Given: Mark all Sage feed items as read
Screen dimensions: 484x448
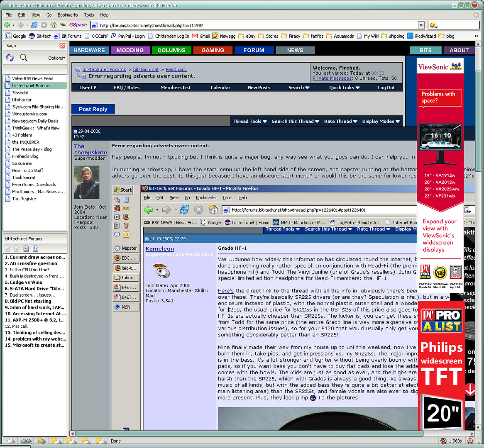Looking at the screenshot, I should pyautogui.click(x=26, y=248).
